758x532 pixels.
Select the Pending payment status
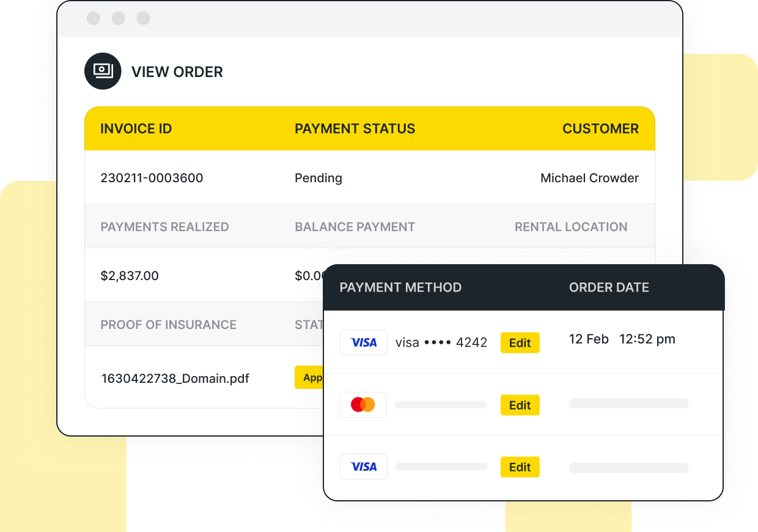click(x=318, y=178)
